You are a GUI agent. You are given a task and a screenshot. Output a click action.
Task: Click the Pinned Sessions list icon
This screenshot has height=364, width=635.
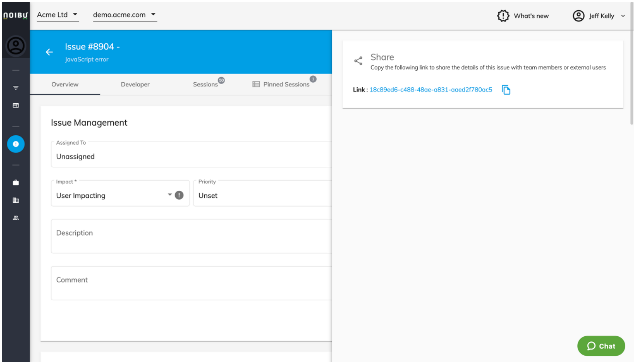tap(256, 84)
